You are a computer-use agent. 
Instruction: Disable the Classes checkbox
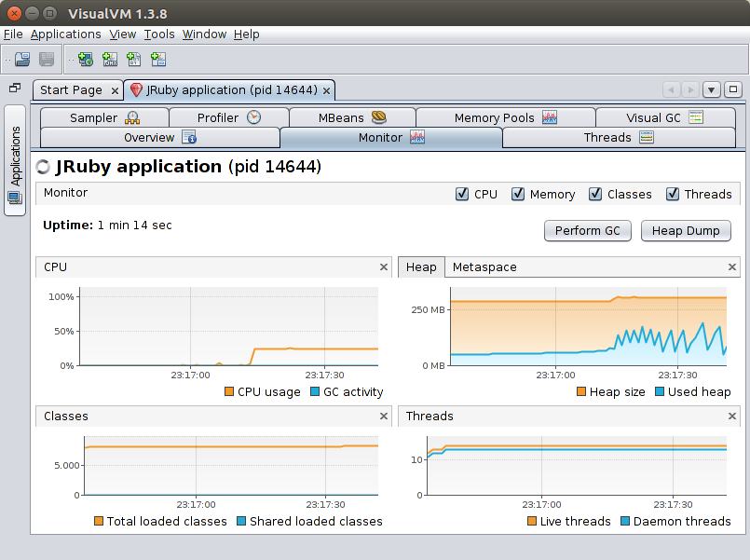click(595, 194)
